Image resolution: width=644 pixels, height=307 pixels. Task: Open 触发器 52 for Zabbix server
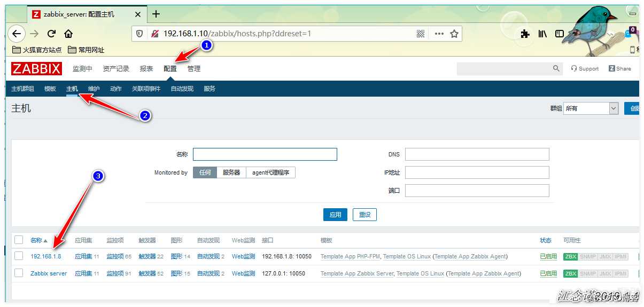147,273
